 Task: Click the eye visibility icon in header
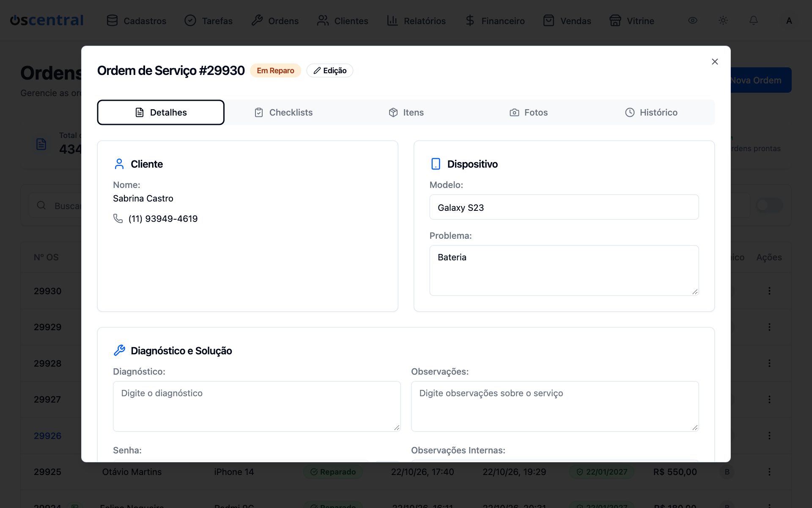tap(693, 20)
